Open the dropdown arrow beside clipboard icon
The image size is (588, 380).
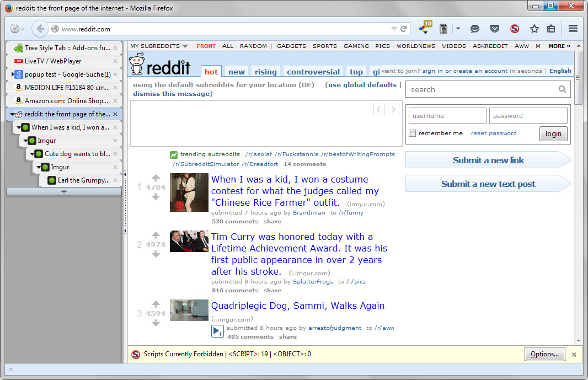click(458, 29)
